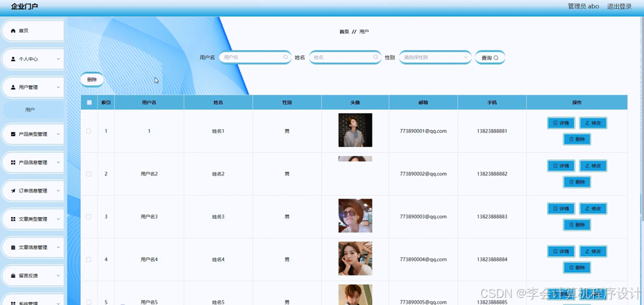Click 删除 for user 用户名3
Screen dimensions: 644x305
(577, 225)
